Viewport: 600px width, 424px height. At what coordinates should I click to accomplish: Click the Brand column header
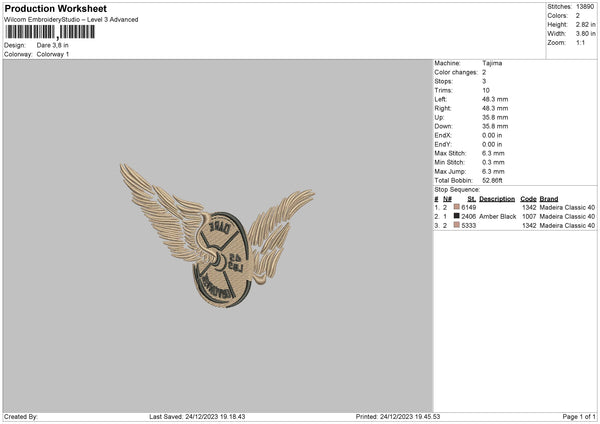(x=549, y=199)
